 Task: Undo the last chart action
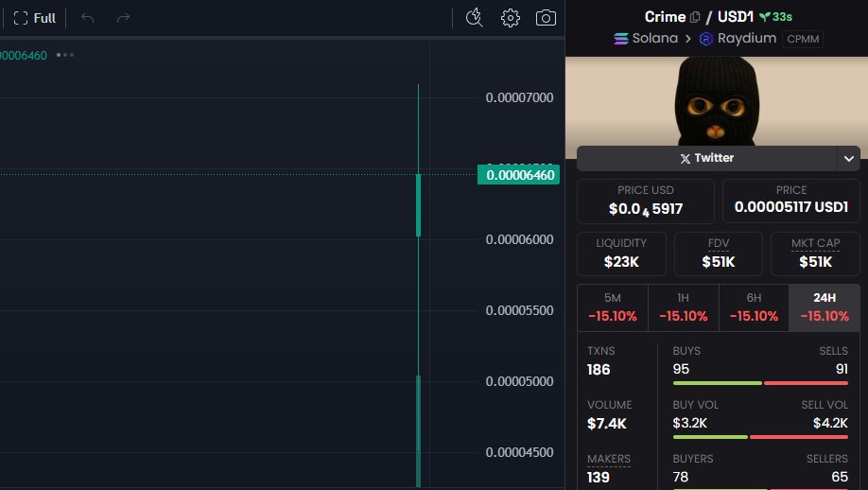(88, 18)
